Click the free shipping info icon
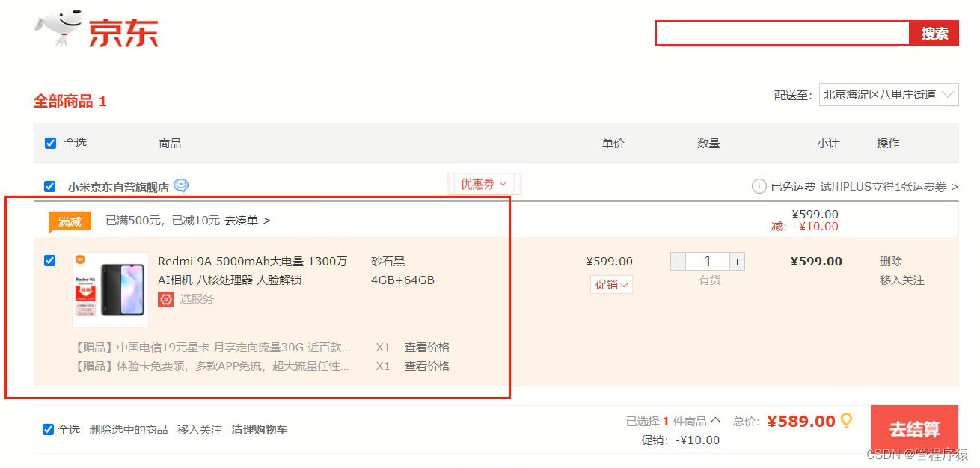Screen dimensions: 980x468 [759, 186]
